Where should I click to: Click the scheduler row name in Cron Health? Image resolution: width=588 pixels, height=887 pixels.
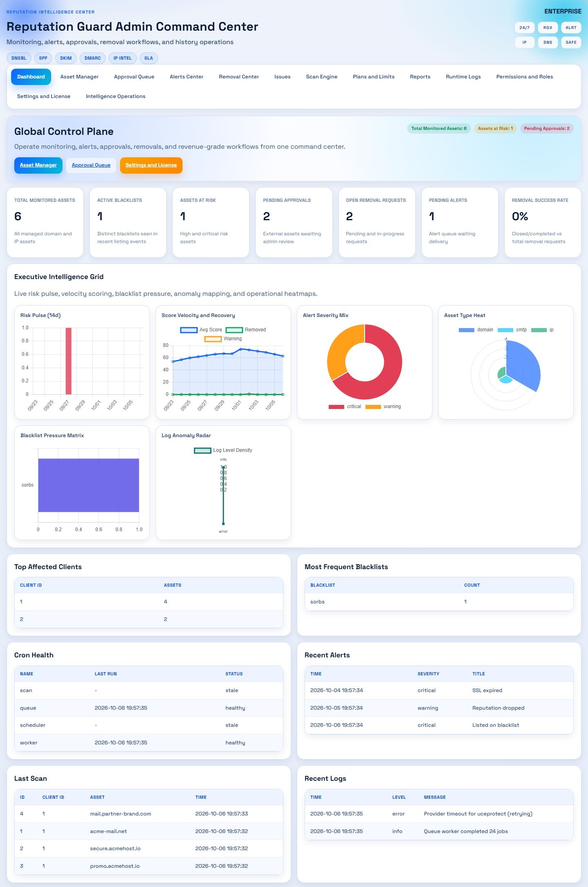point(33,725)
